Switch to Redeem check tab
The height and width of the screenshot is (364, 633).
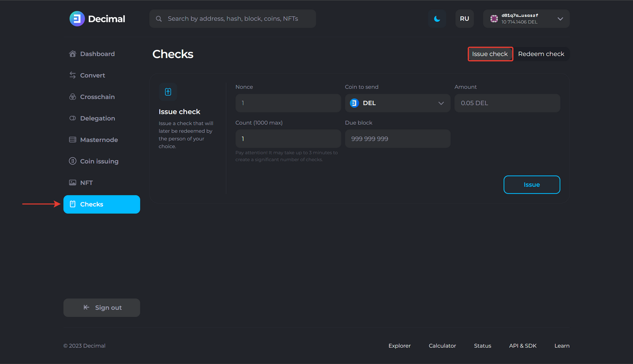click(541, 54)
